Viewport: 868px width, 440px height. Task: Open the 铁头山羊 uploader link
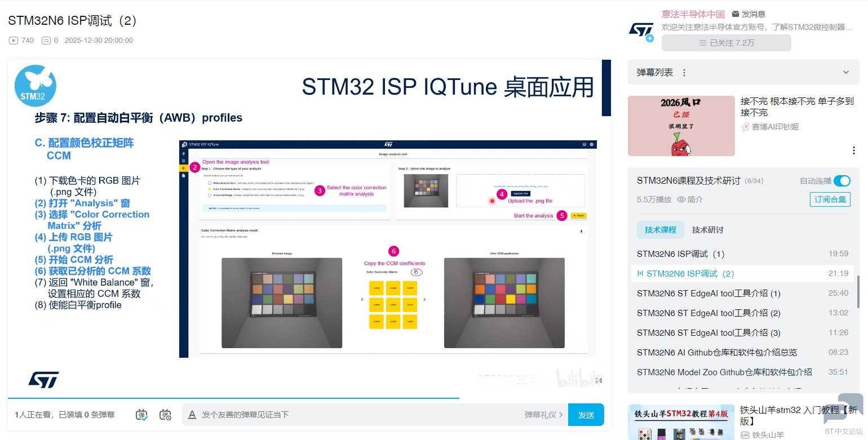click(768, 435)
